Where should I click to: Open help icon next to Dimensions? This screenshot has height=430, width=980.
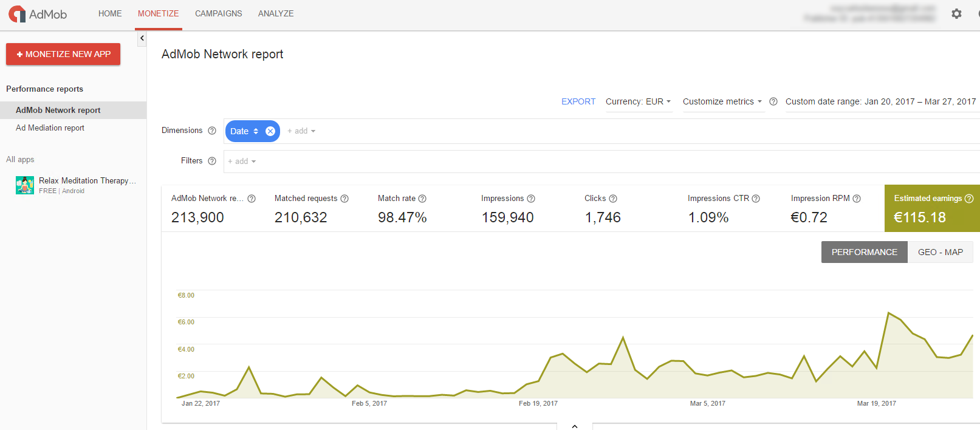click(212, 131)
